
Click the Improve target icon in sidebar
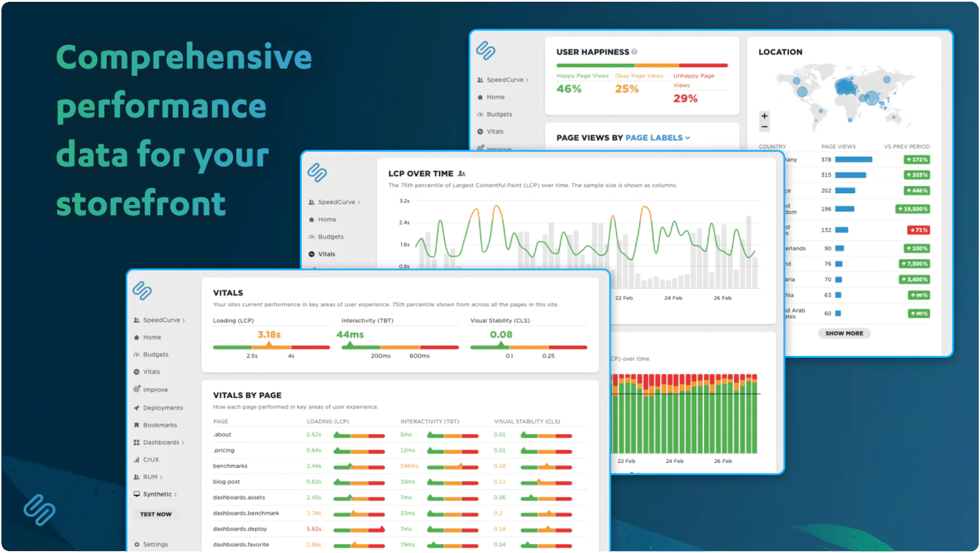(137, 389)
